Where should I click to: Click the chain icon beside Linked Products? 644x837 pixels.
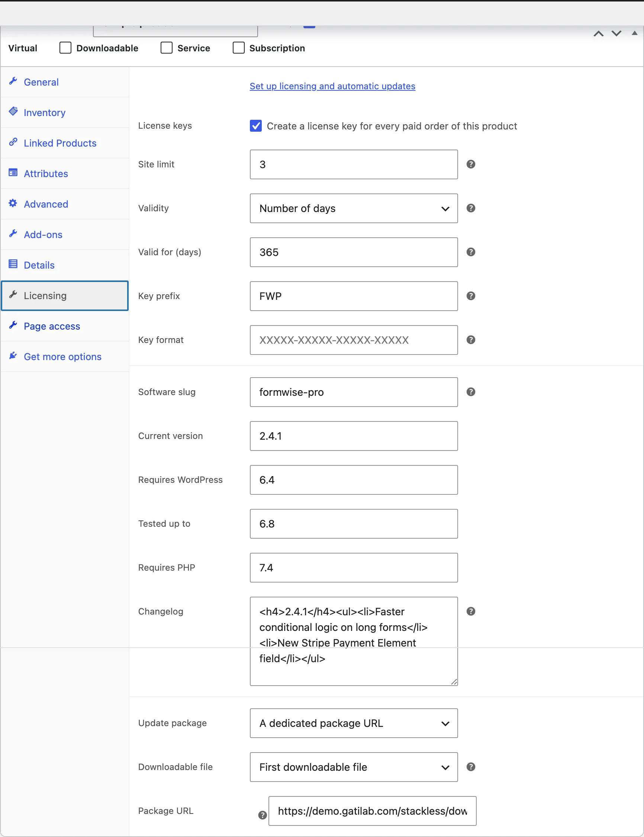coord(13,142)
